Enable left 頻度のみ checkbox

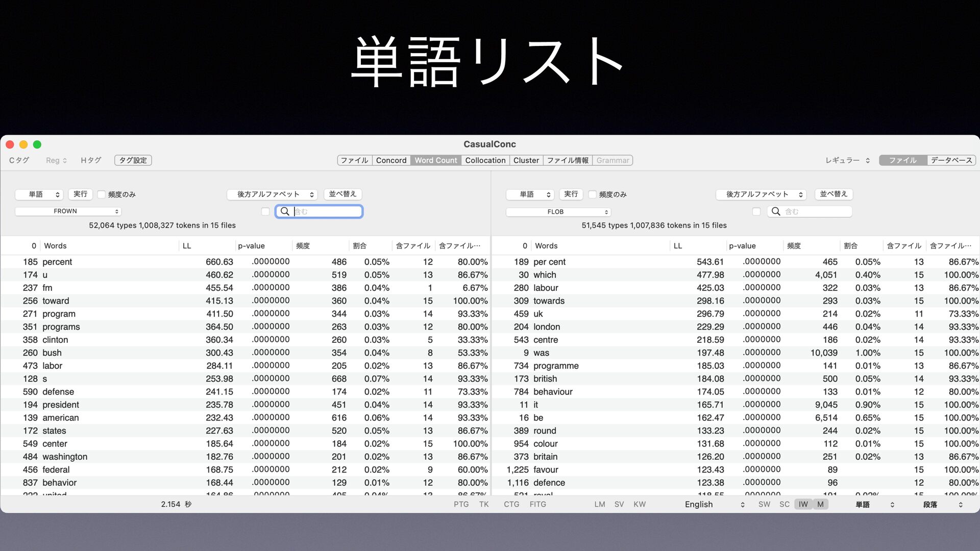click(x=101, y=194)
